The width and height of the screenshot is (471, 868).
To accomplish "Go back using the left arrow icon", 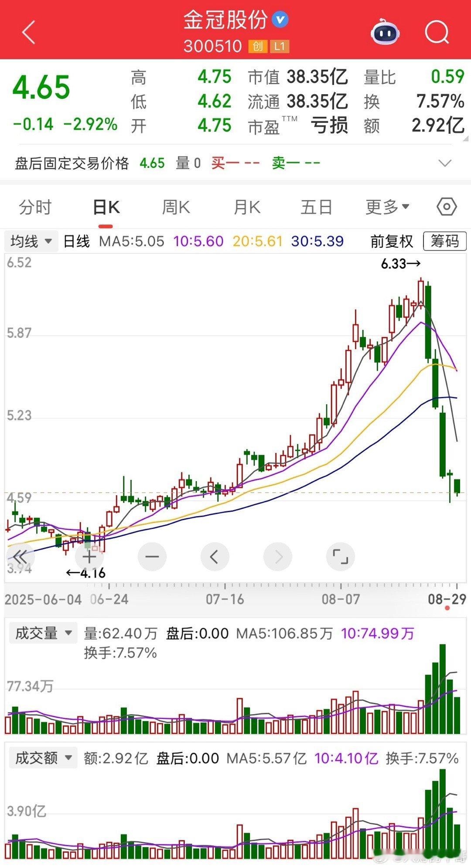I will [28, 32].
